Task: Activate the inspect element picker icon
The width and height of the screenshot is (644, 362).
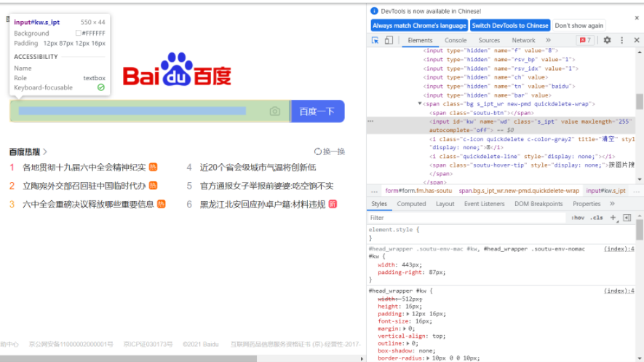Action: click(375, 40)
